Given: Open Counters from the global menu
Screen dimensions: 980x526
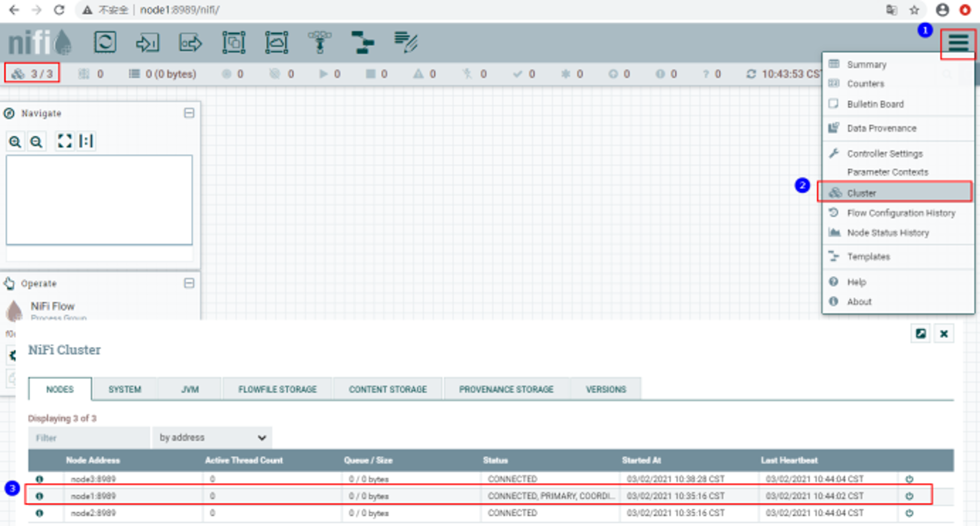Looking at the screenshot, I should [x=898, y=84].
